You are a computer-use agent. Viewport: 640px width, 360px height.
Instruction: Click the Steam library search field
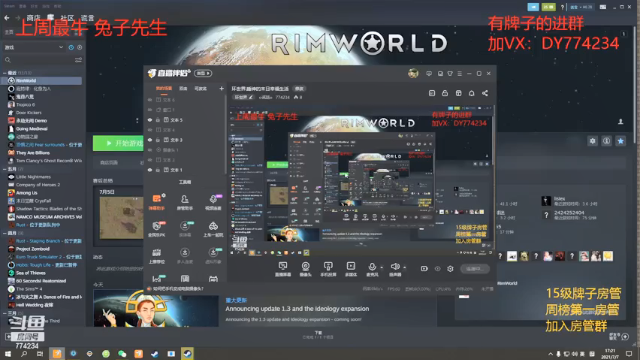click(x=39, y=60)
